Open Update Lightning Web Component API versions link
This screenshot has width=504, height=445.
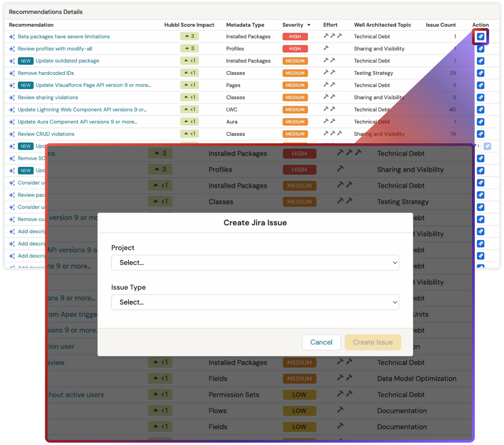tap(82, 110)
